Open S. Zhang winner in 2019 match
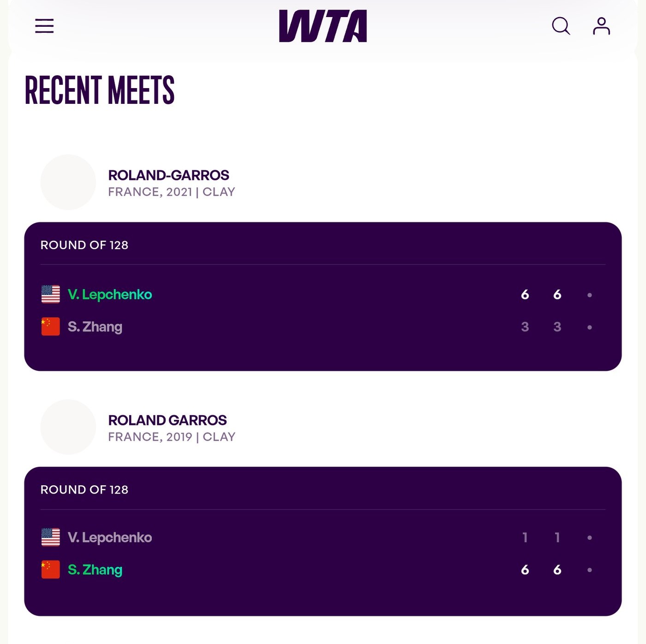Screen dimensions: 646x644 tap(95, 570)
